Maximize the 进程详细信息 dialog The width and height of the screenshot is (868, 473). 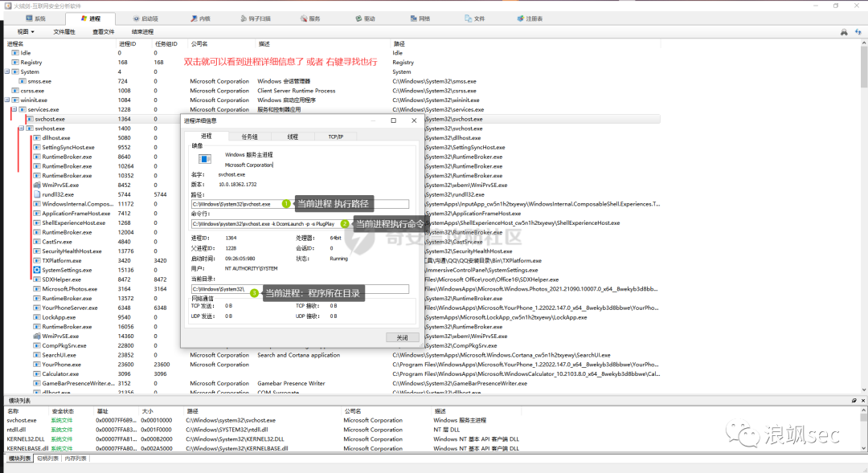point(394,120)
